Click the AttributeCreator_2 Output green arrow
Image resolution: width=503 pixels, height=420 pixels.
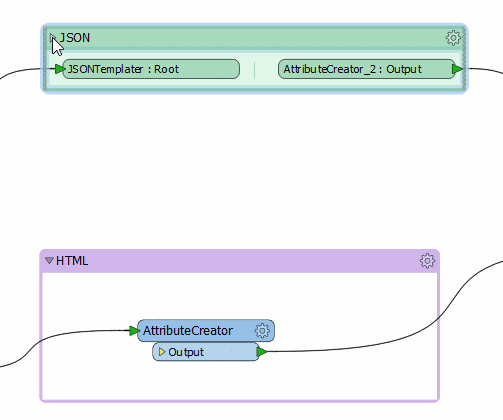pos(458,69)
